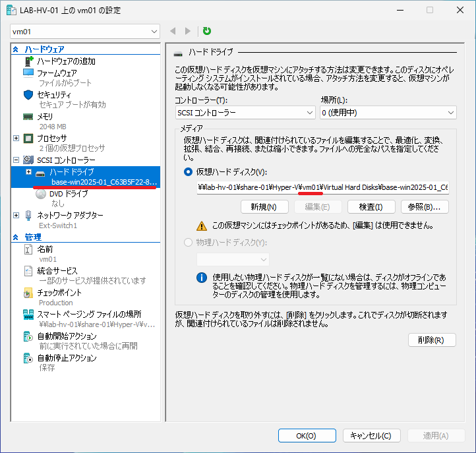Click the スマート ページング ファイルの場所 icon
The height and width of the screenshot is (453, 476).
tap(28, 315)
